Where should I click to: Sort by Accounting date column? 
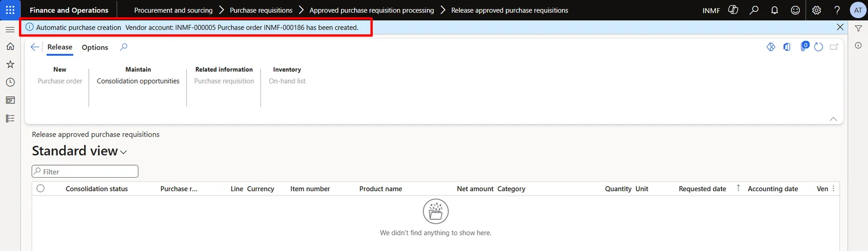click(x=773, y=189)
